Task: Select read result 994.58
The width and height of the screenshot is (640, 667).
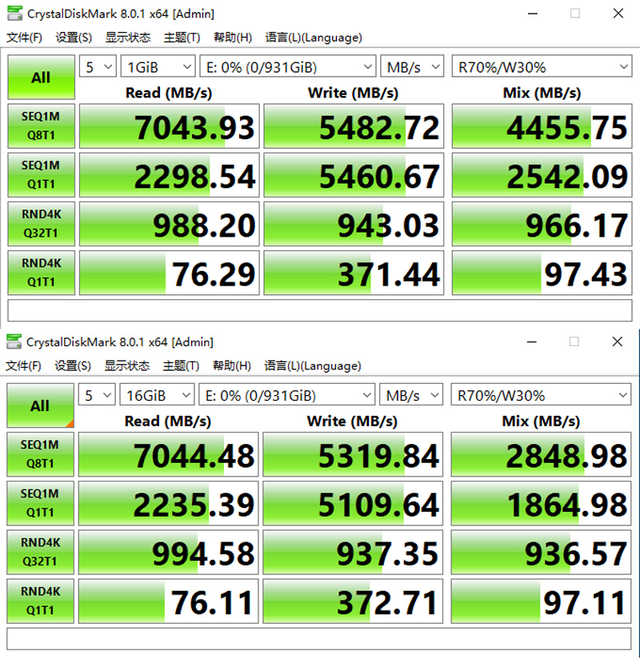Action: tap(168, 553)
